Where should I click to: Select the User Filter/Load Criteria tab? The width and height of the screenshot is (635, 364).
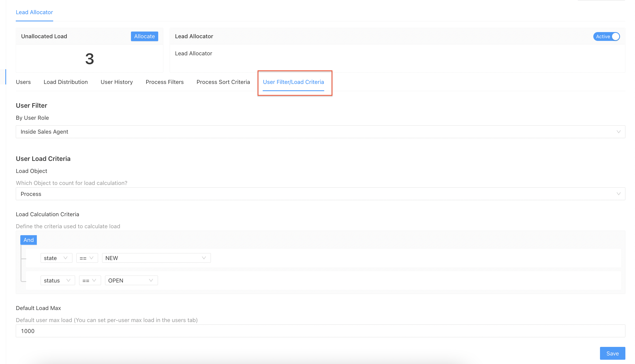coord(293,82)
